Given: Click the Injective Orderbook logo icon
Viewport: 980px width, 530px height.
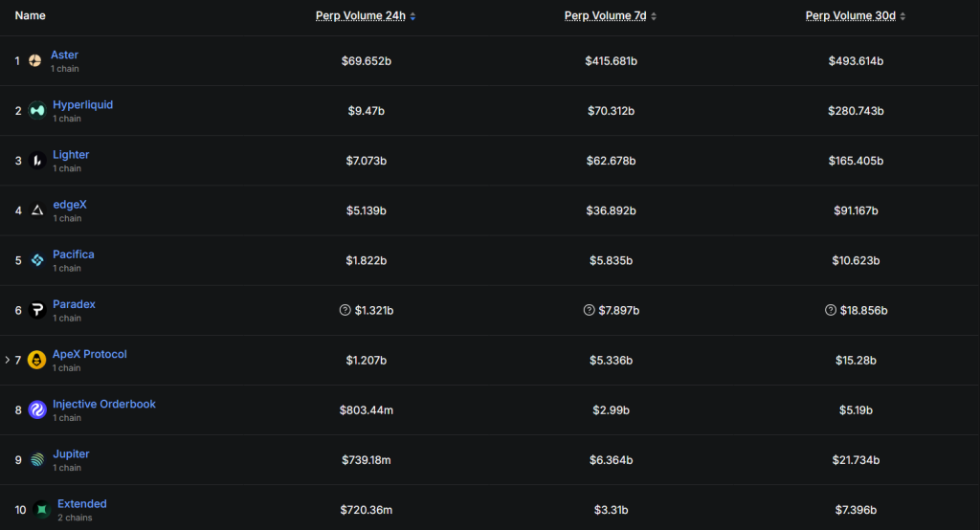Looking at the screenshot, I should [x=37, y=409].
